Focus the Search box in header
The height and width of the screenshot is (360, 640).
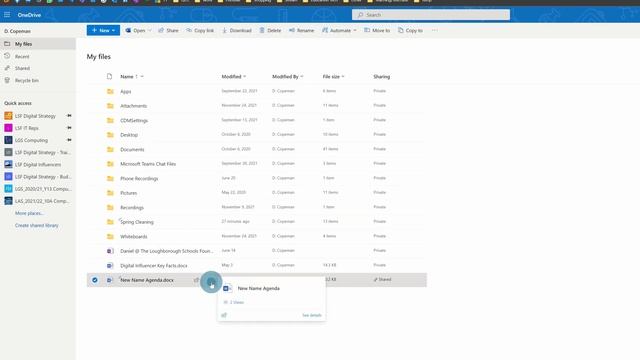[x=431, y=15]
